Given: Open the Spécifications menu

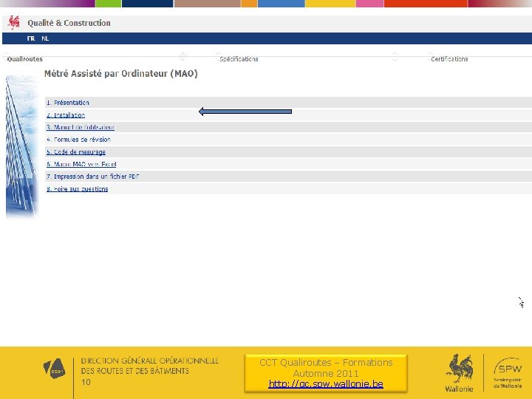Looking at the screenshot, I should pyautogui.click(x=239, y=59).
